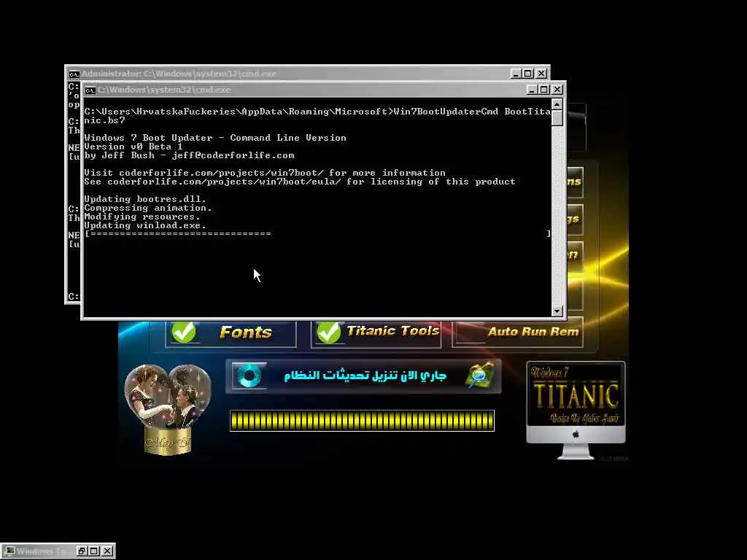
Task: Maximize the Administrator cmd.exe window
Action: coord(528,74)
